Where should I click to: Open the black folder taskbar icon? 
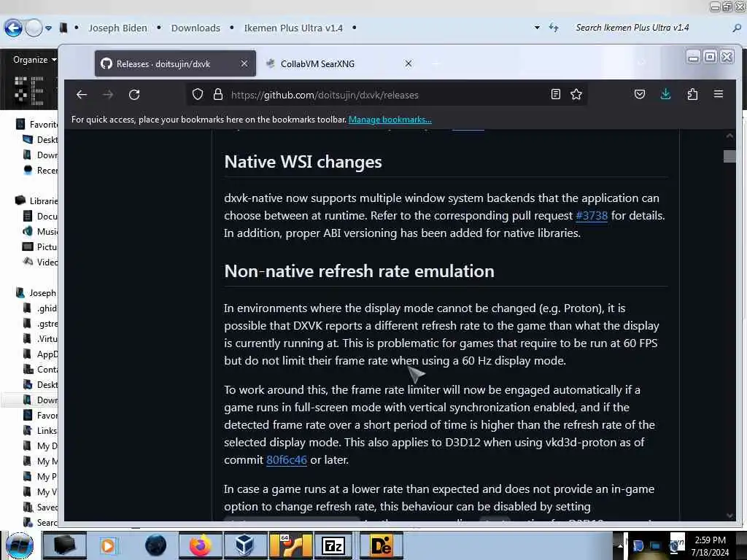tap(65, 545)
